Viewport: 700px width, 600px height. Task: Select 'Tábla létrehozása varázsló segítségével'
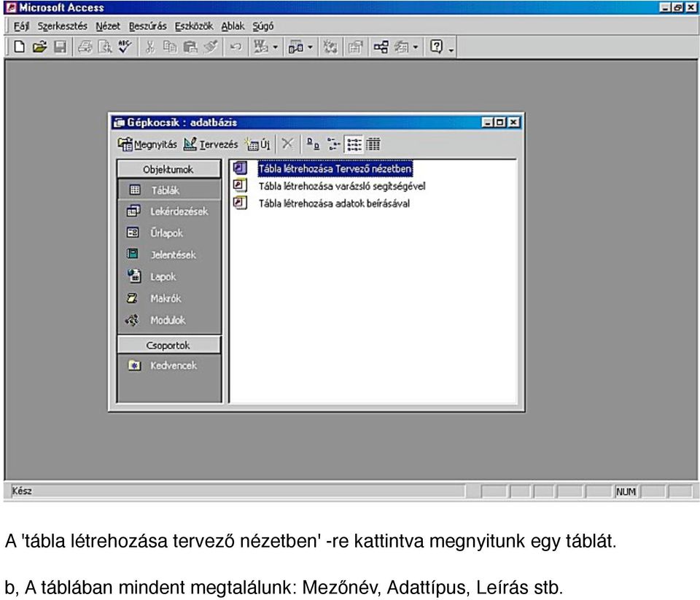click(342, 186)
